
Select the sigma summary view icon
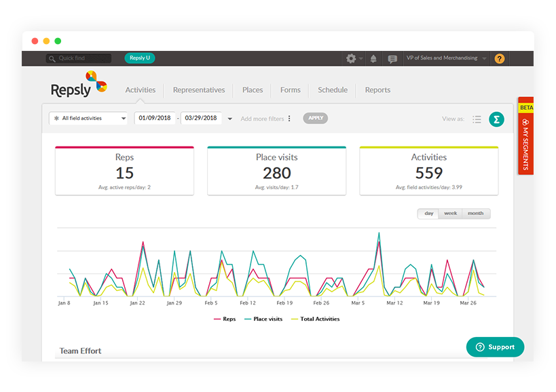pos(497,119)
